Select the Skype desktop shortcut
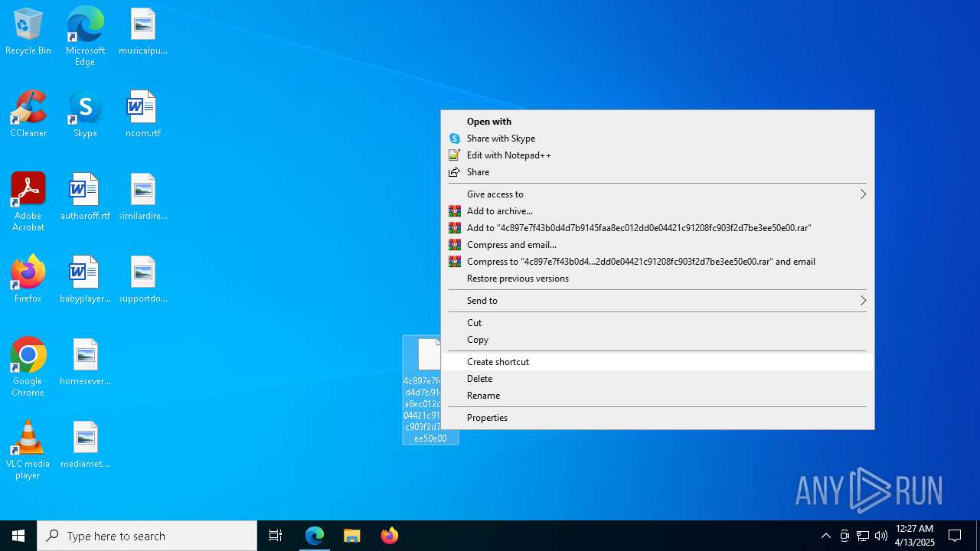Viewport: 980px width, 551px height. click(85, 115)
